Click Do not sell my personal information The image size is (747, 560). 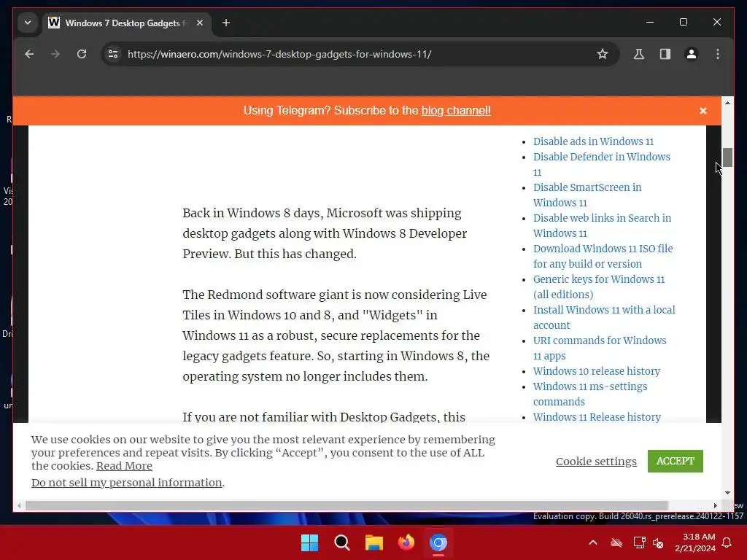(x=127, y=483)
